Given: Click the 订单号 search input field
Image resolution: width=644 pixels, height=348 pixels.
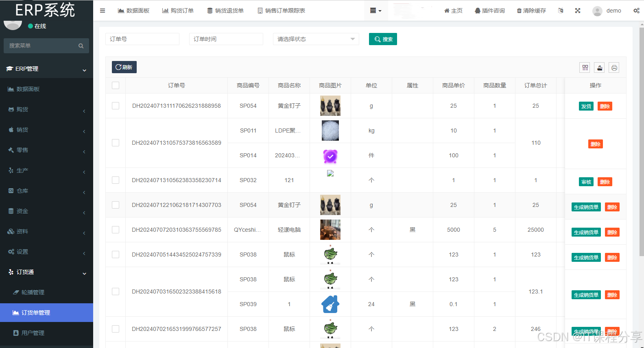Looking at the screenshot, I should [x=142, y=39].
